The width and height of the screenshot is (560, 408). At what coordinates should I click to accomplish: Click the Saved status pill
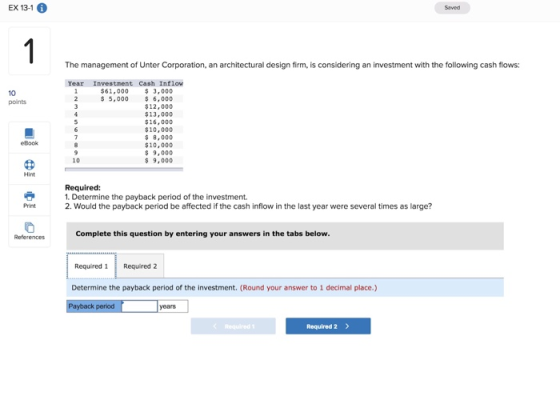pos(452,8)
